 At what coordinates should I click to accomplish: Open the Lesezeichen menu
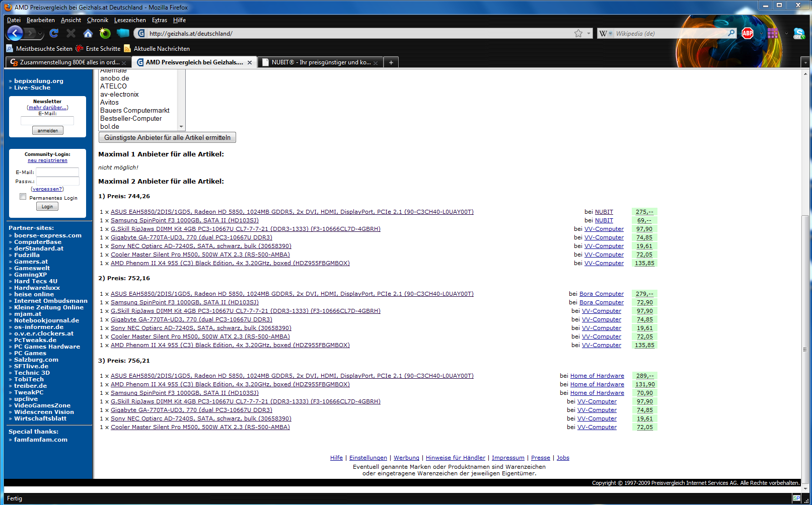[130, 20]
